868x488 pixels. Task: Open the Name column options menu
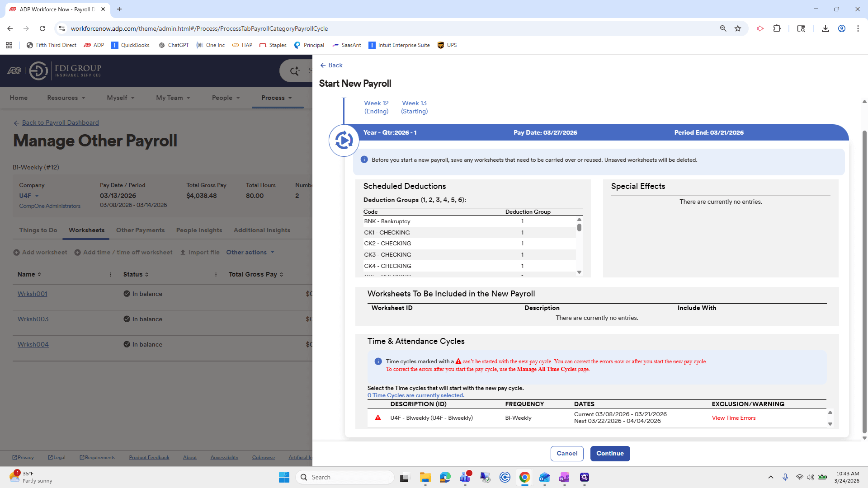[x=111, y=274]
